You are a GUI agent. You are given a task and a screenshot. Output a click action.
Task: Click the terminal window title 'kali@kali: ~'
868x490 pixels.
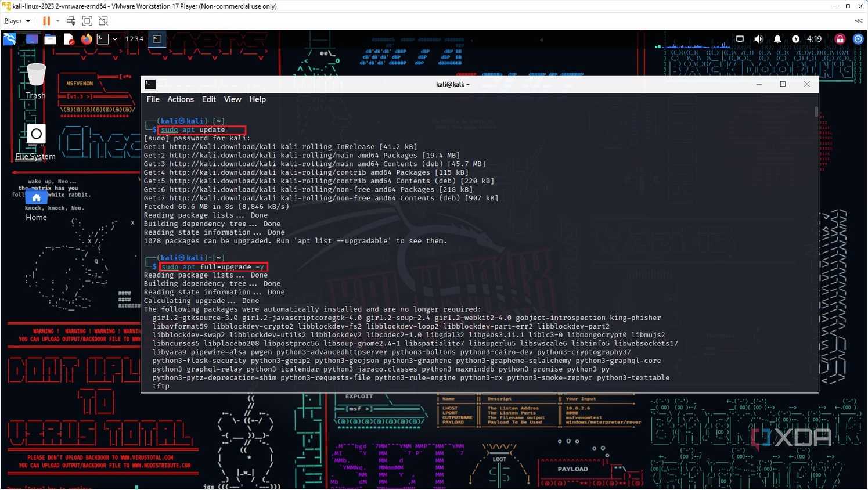click(453, 84)
